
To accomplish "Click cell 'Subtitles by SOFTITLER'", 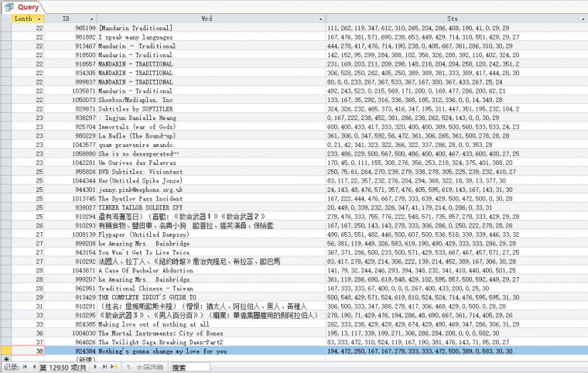I will 211,109.
